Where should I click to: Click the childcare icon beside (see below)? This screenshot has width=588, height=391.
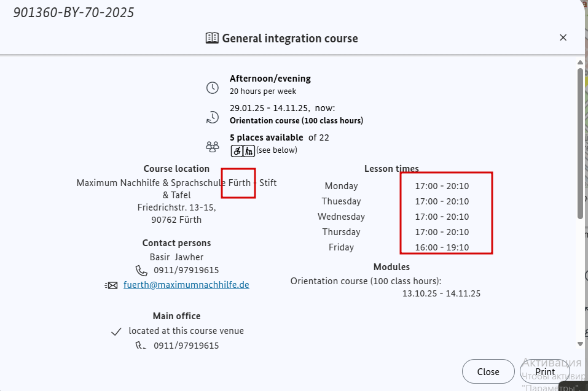point(249,150)
